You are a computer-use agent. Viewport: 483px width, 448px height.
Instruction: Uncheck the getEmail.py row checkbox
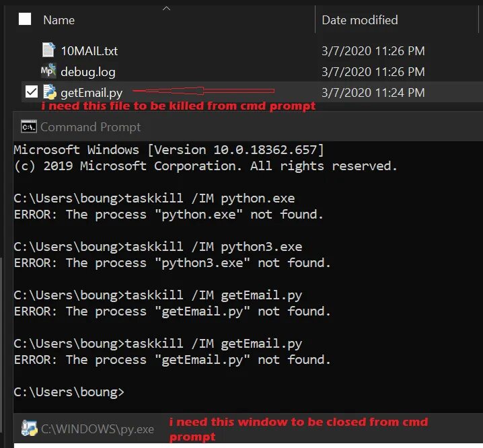pos(31,92)
